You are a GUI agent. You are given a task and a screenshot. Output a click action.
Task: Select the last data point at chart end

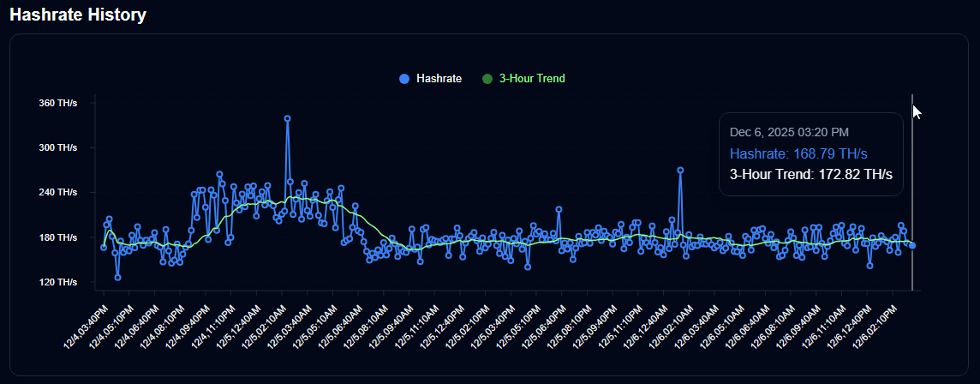(x=912, y=245)
